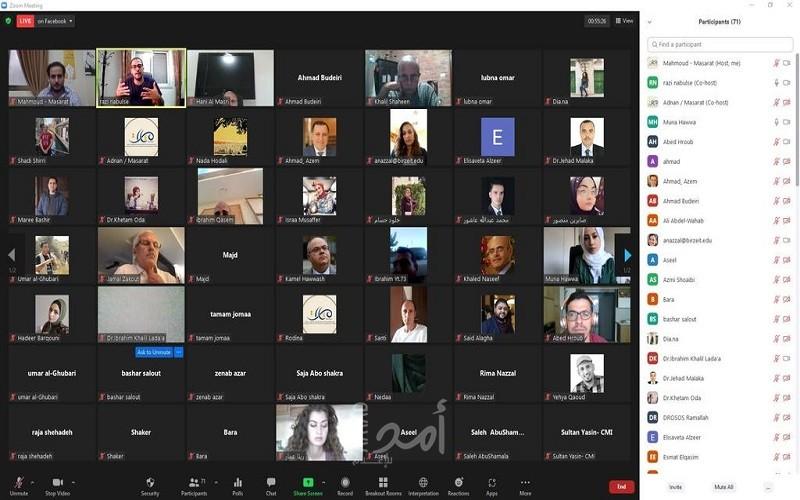
Task: Click the green encryption shield icon
Action: tap(8, 21)
